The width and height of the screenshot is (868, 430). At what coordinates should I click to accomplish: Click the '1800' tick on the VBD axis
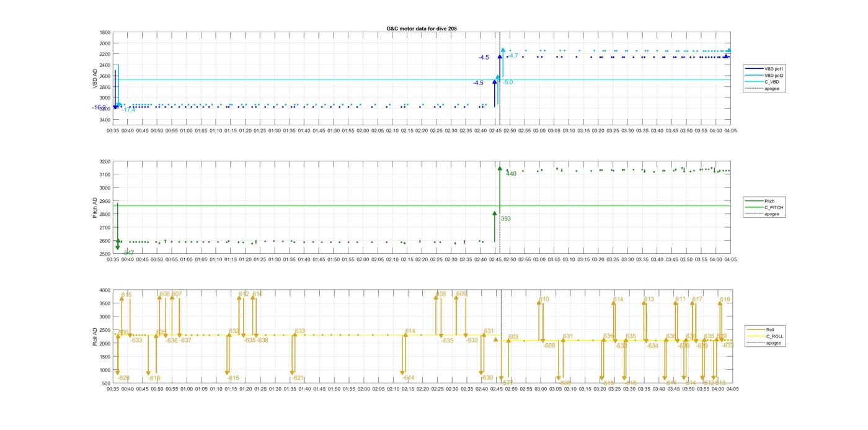coord(105,32)
